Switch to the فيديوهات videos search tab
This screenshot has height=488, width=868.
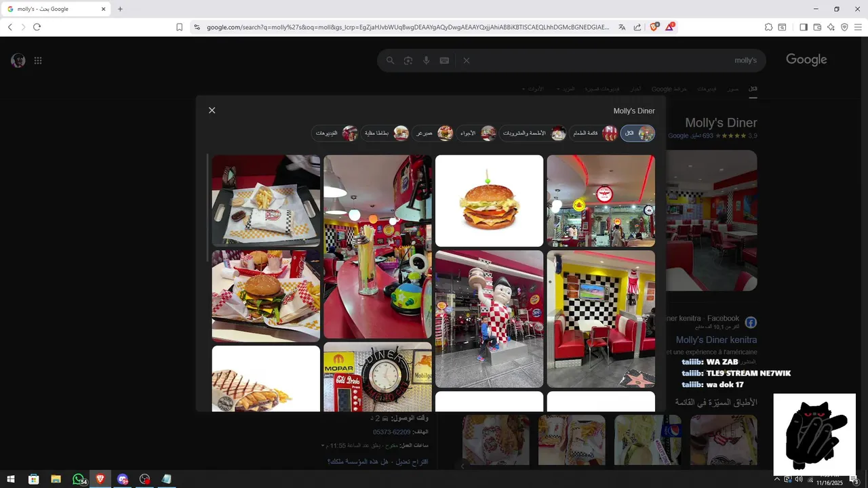pyautogui.click(x=707, y=89)
